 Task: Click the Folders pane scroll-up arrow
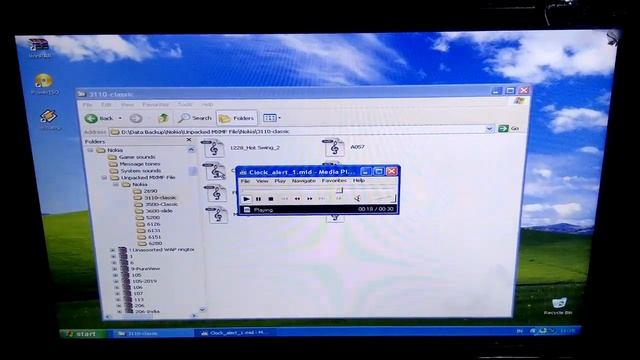tap(191, 150)
